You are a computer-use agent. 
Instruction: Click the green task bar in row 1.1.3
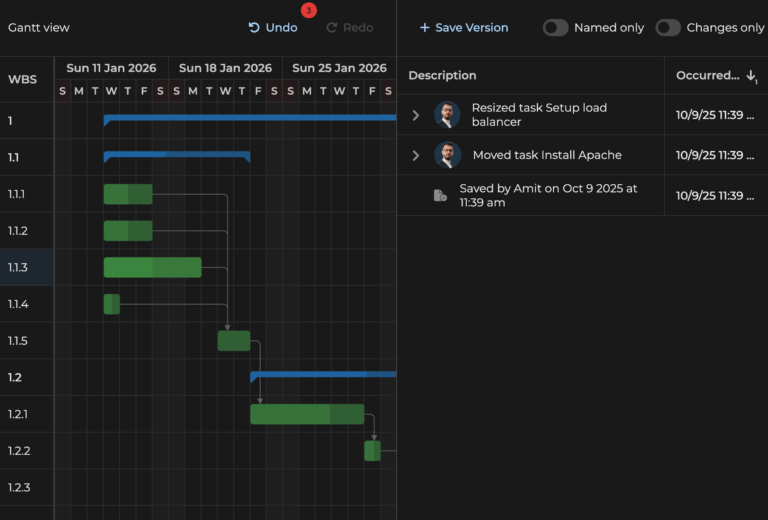[x=152, y=267]
